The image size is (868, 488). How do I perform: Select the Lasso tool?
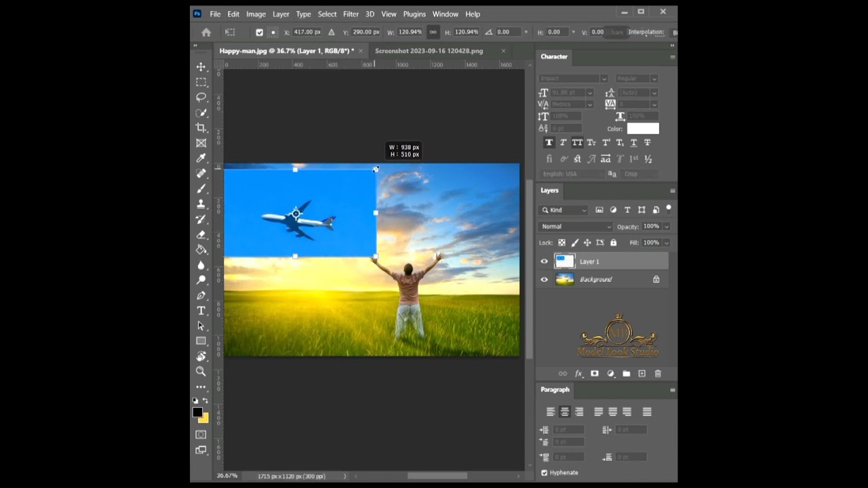pyautogui.click(x=201, y=98)
